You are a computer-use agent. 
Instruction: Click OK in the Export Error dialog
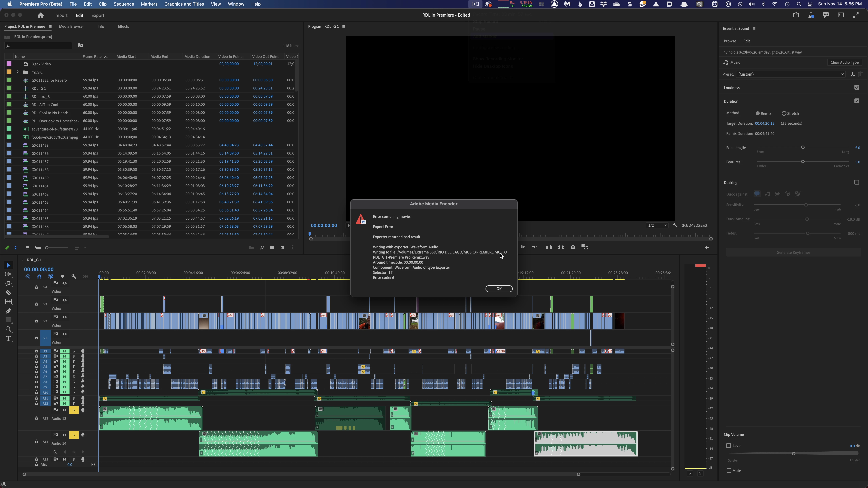tap(499, 289)
